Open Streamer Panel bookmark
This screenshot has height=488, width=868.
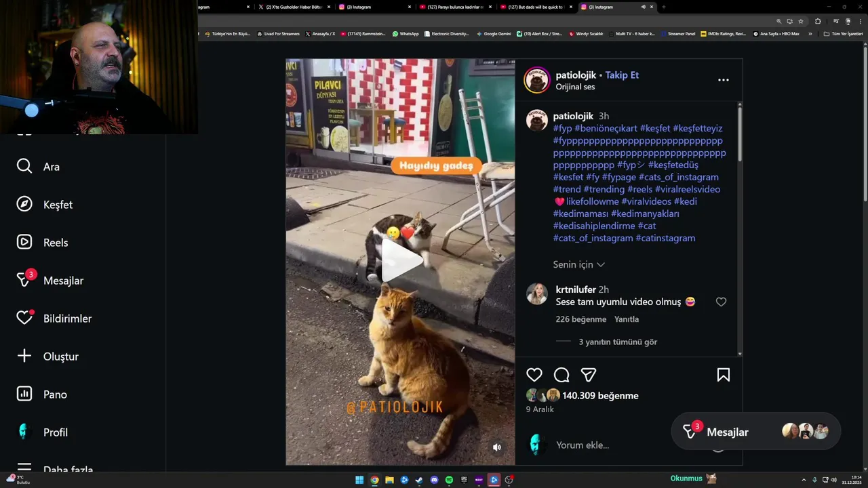coord(677,34)
